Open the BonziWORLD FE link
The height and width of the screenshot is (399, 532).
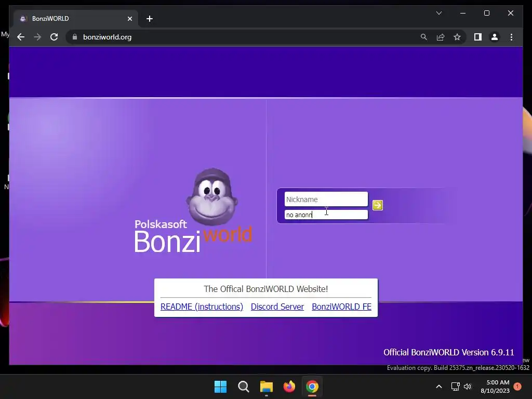pyautogui.click(x=341, y=307)
